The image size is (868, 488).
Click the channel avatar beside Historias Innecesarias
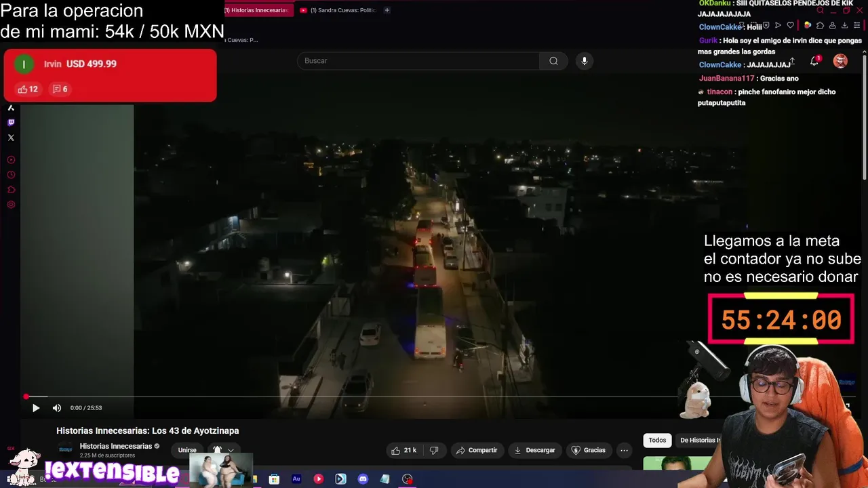[66, 449]
